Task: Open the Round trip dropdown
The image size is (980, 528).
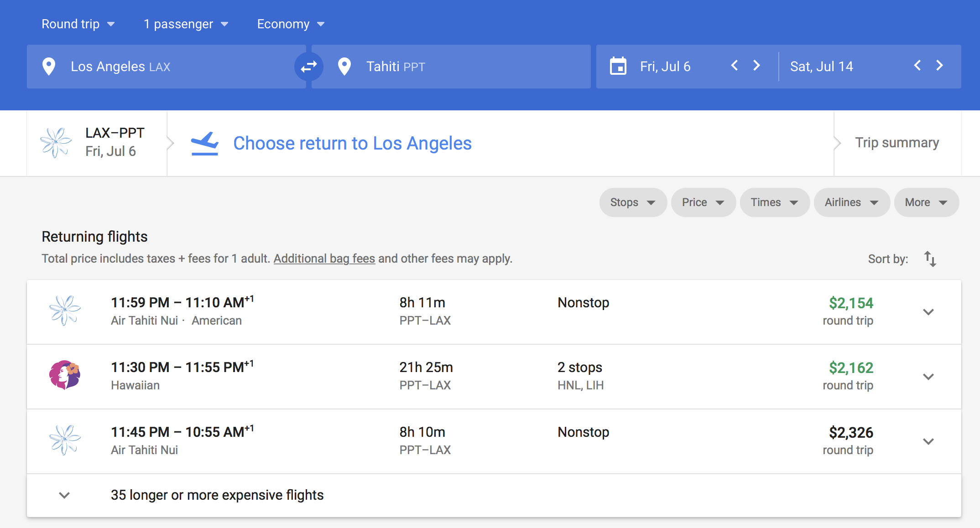Action: (x=78, y=24)
